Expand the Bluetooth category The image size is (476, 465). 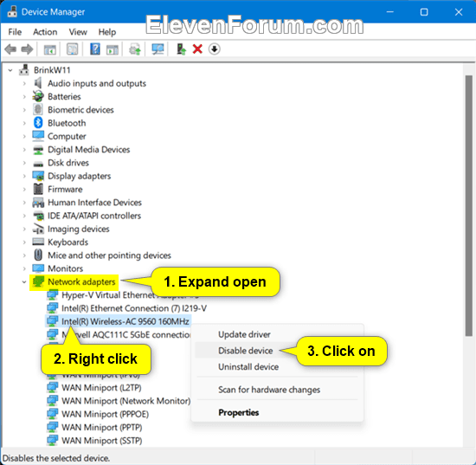[x=24, y=123]
